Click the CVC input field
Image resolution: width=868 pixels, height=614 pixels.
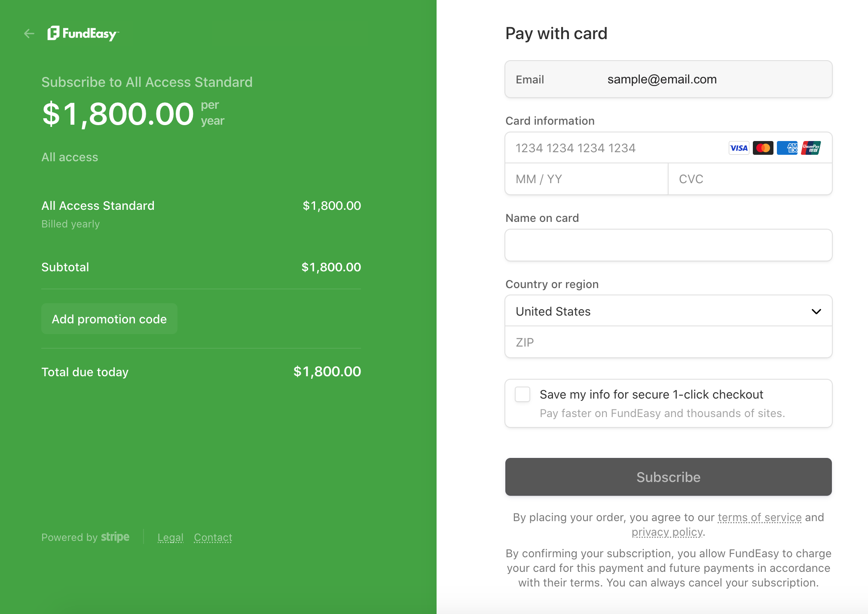(749, 179)
